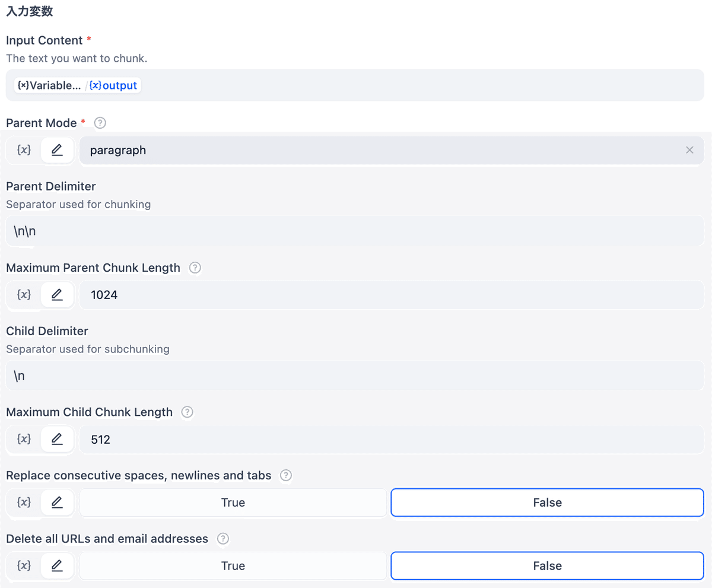Click the edit pencil icon for Parent Mode

click(x=57, y=150)
